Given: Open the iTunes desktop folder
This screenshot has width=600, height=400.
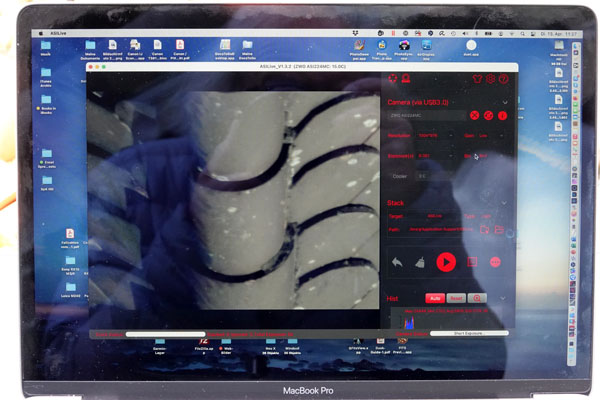Looking at the screenshot, I should click(x=46, y=77).
